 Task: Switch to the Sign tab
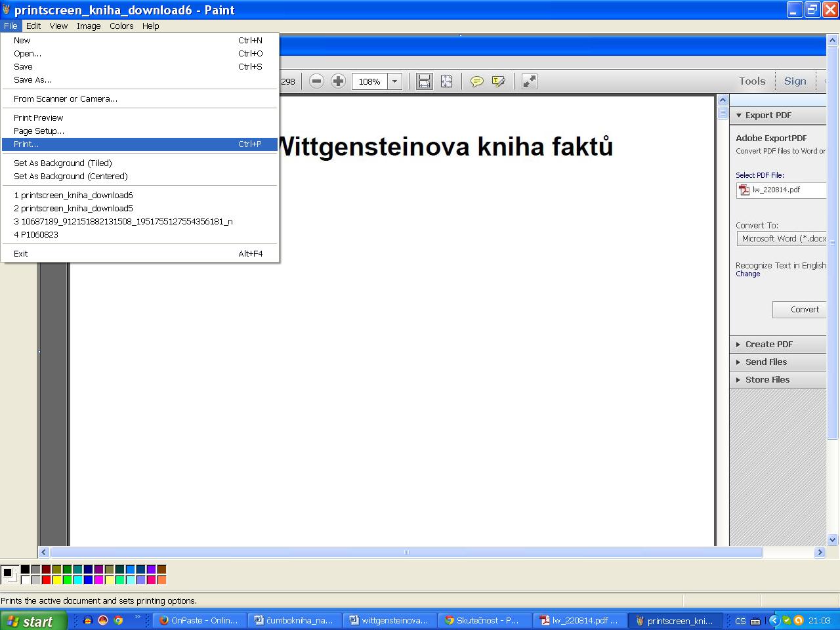[x=795, y=81]
